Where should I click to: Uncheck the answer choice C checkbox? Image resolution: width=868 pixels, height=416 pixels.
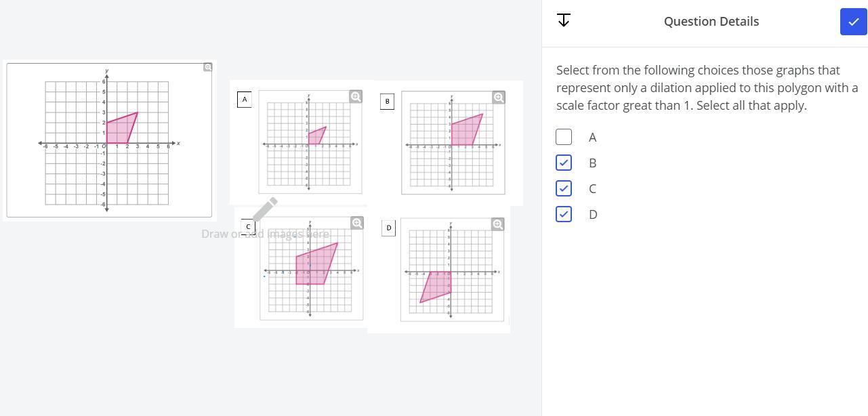coord(564,188)
